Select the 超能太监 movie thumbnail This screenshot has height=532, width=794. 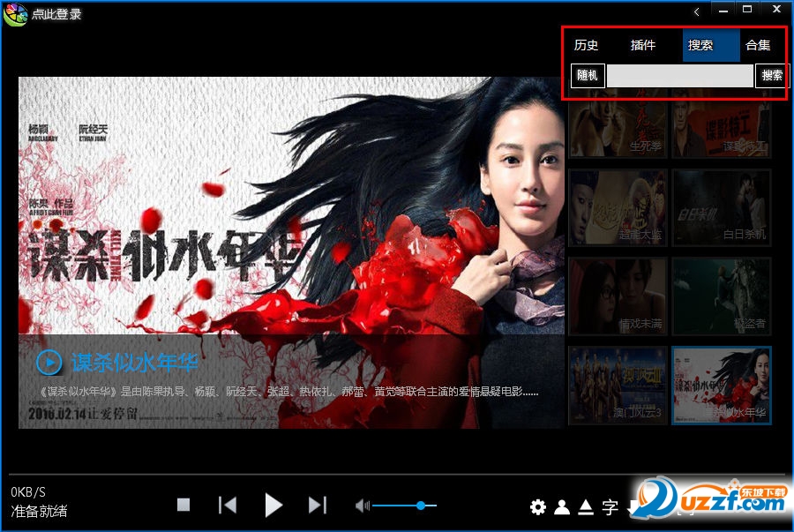pyautogui.click(x=618, y=208)
